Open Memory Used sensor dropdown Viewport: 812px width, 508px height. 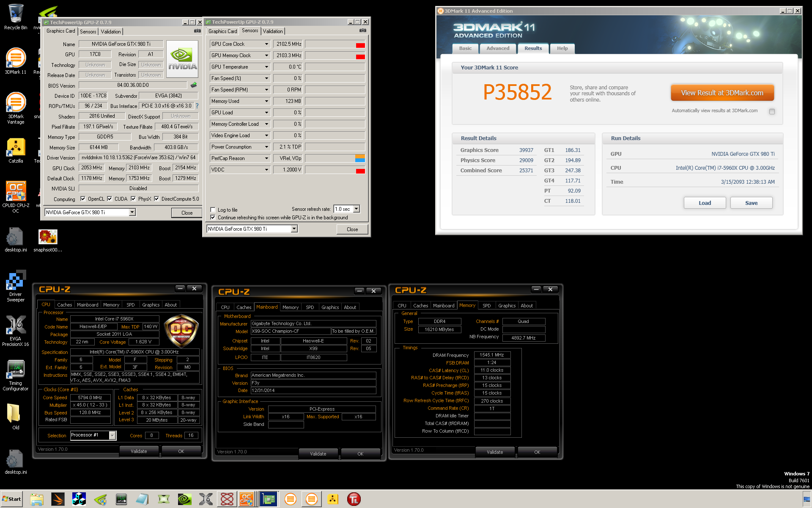(x=266, y=101)
